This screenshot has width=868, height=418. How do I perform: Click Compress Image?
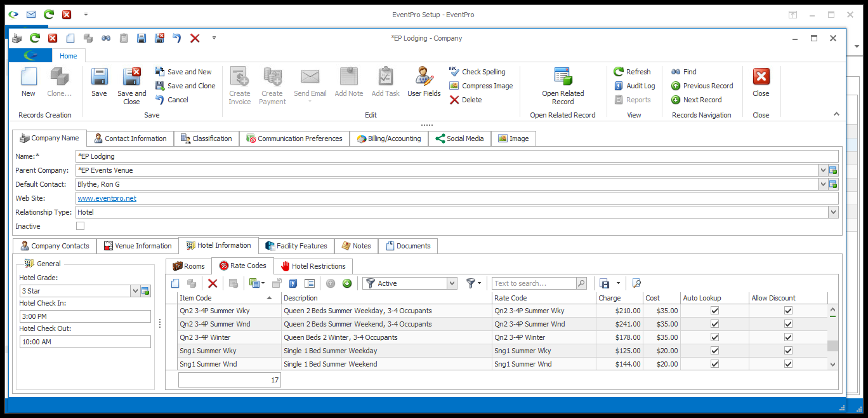pos(481,86)
